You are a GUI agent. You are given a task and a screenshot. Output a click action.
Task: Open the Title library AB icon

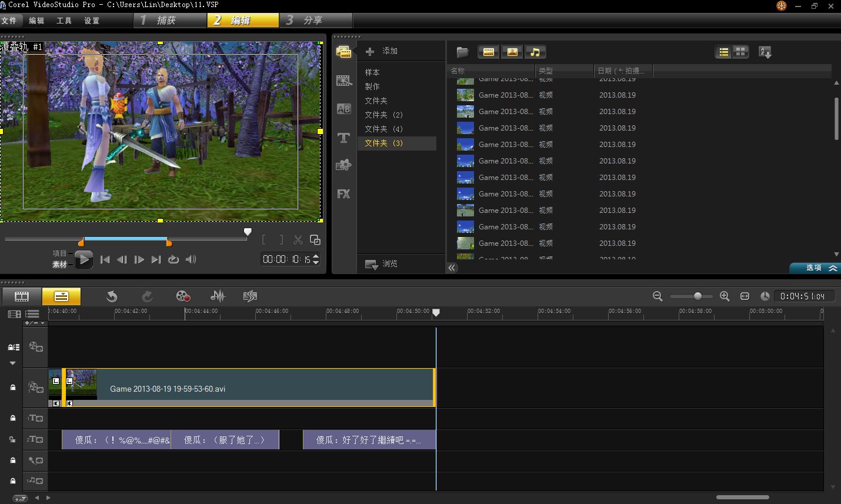(344, 109)
